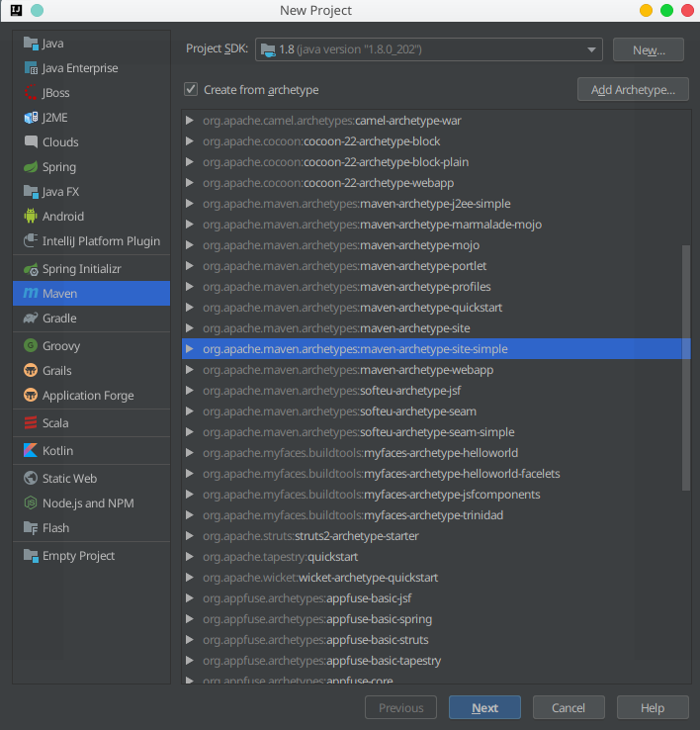Expand the maven-archetype-quickstart tree node
This screenshot has height=730, width=700.
tap(190, 308)
